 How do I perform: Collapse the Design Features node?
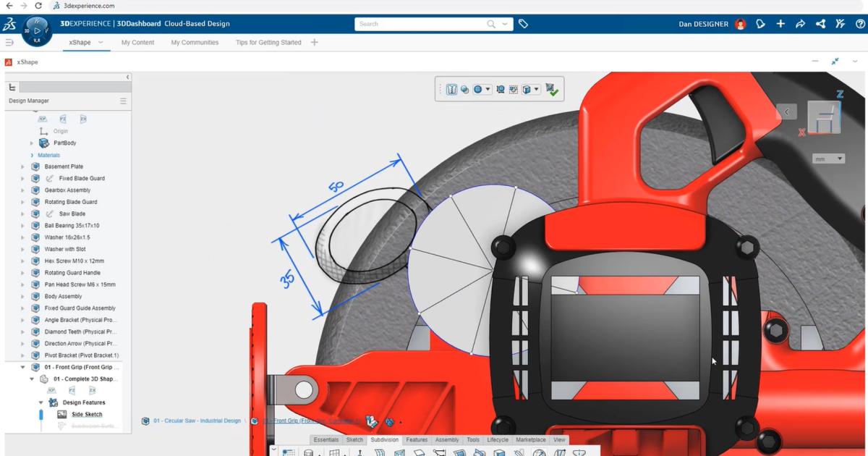click(x=41, y=402)
